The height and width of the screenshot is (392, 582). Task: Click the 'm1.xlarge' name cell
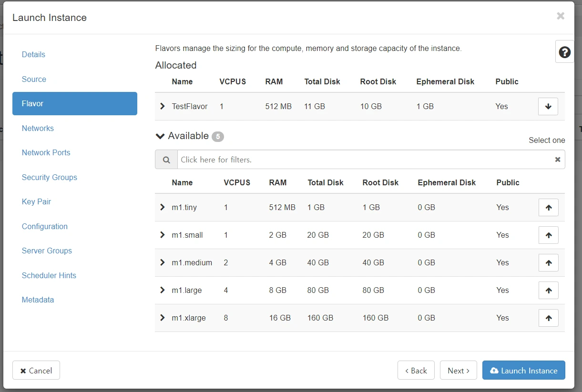pos(189,318)
